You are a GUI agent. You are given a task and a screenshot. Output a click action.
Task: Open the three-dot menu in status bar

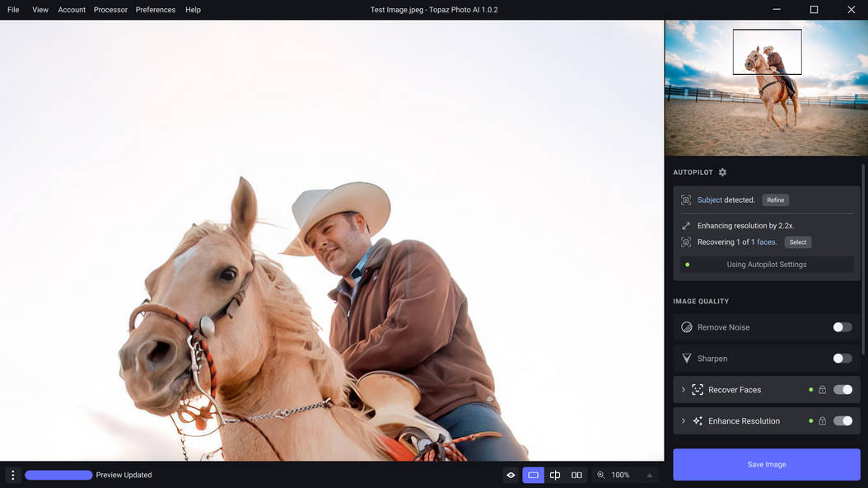pyautogui.click(x=12, y=475)
